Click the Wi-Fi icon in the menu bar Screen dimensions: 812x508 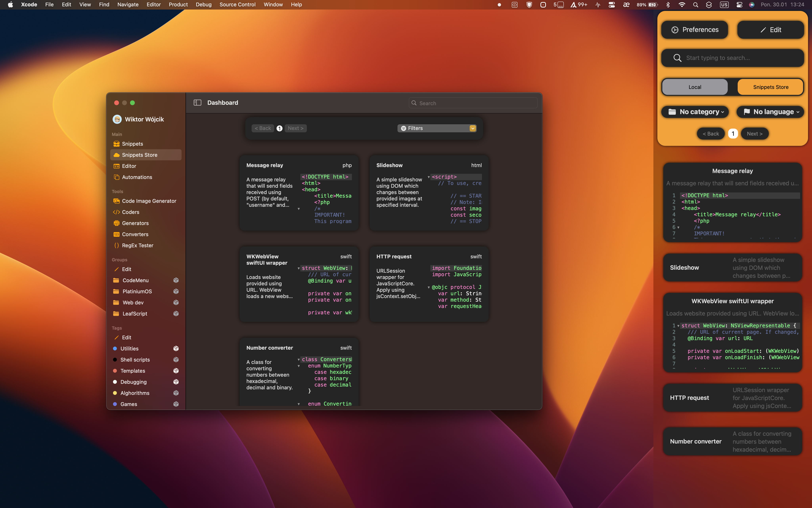(x=682, y=5)
